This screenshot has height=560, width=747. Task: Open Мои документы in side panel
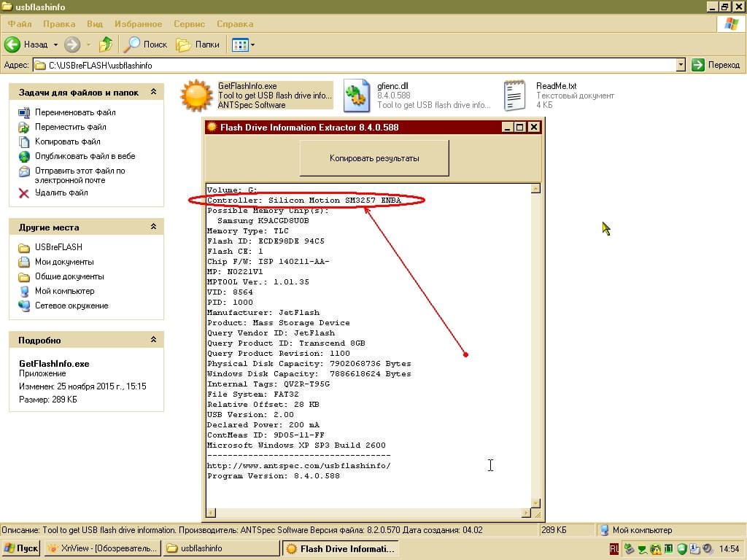click(x=64, y=262)
